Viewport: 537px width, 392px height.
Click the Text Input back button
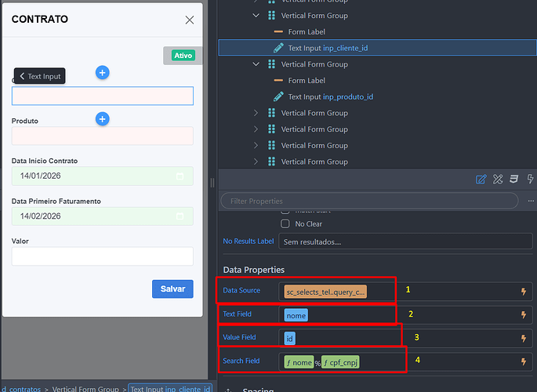pyautogui.click(x=38, y=77)
